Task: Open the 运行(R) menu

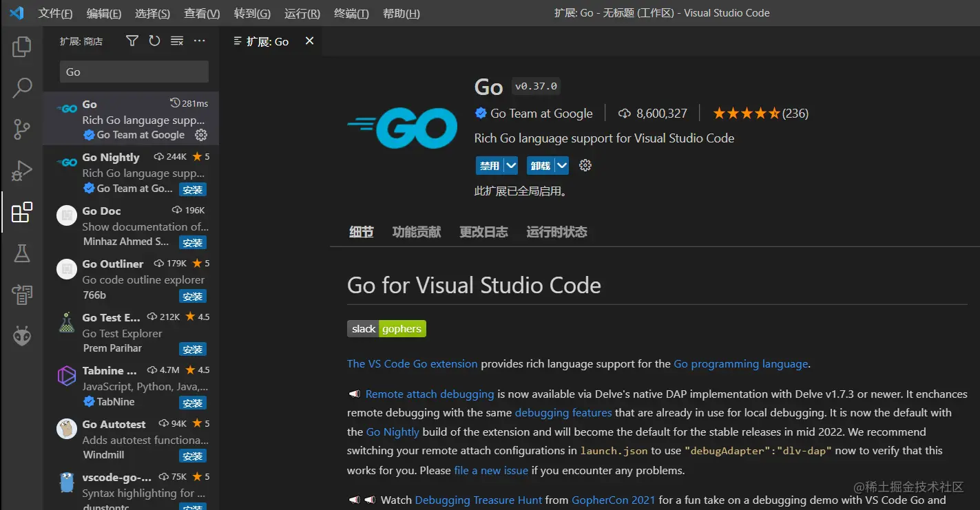Action: [302, 14]
